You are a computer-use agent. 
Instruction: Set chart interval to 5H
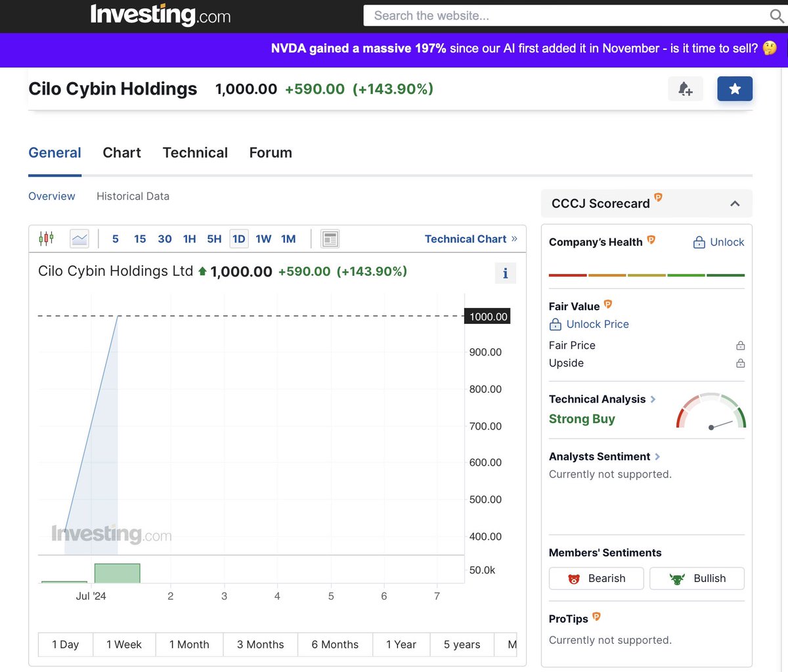(x=214, y=239)
